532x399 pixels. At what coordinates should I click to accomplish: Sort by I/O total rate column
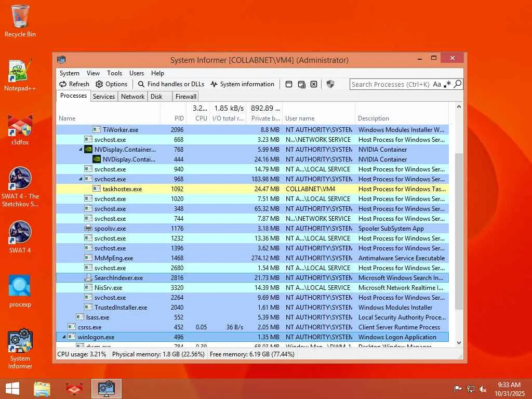tap(228, 113)
